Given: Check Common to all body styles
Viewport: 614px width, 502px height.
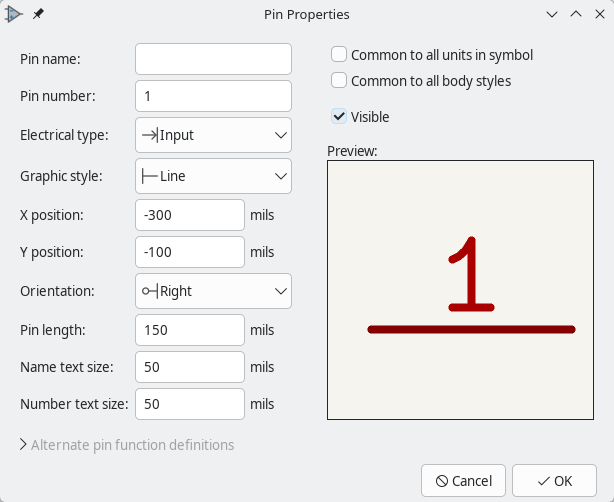Looking at the screenshot, I should 340,81.
